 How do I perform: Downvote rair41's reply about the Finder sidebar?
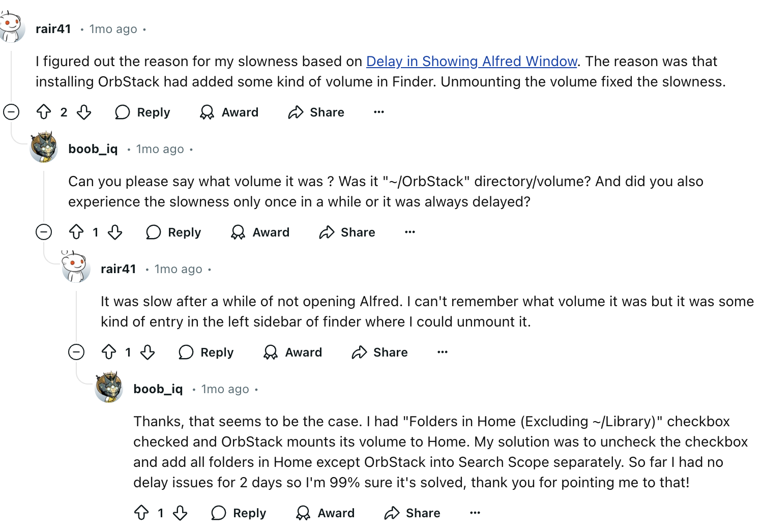coord(148,352)
